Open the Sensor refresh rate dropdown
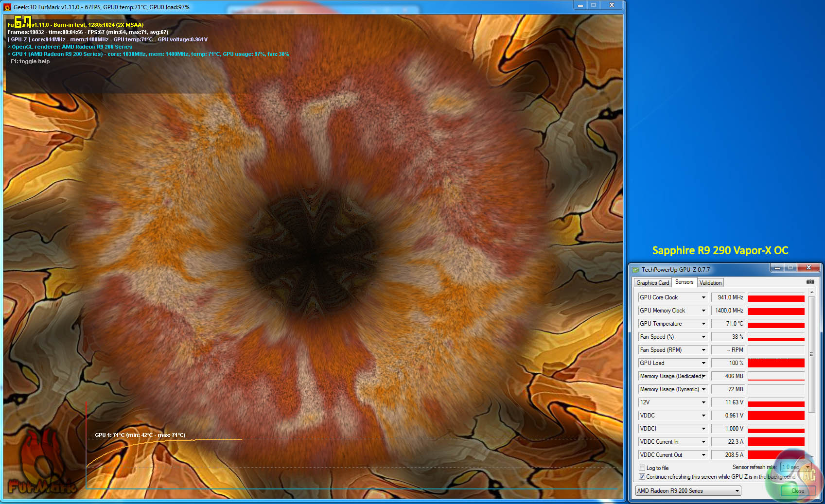825x504 pixels. (x=807, y=467)
